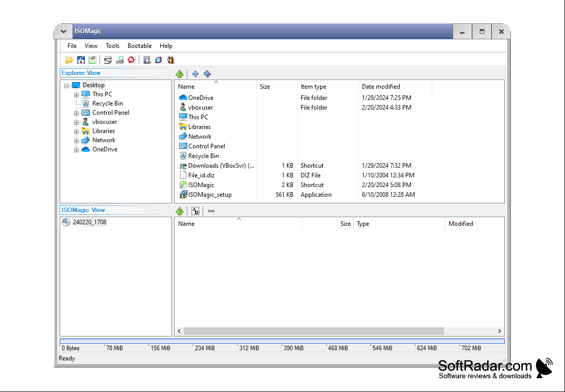565x392 pixels.
Task: Sort explorer list by Date modified column
Action: pyautogui.click(x=395, y=86)
